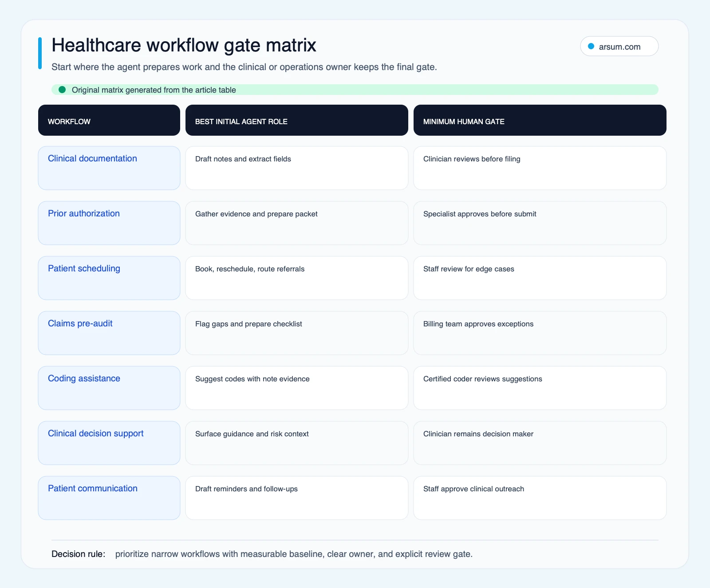Screen dimensions: 710x588
Task: Click 'Staff approve clinical outreach' cell
Action: tap(540, 498)
